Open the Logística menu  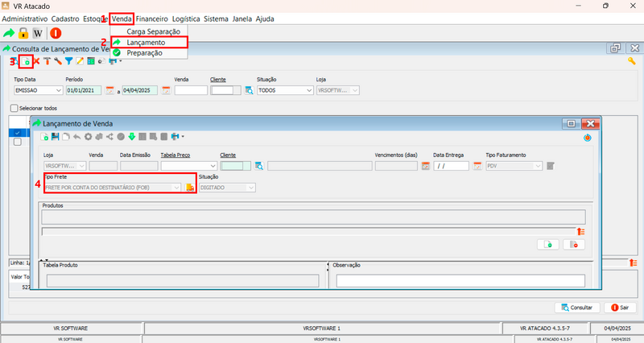click(186, 19)
